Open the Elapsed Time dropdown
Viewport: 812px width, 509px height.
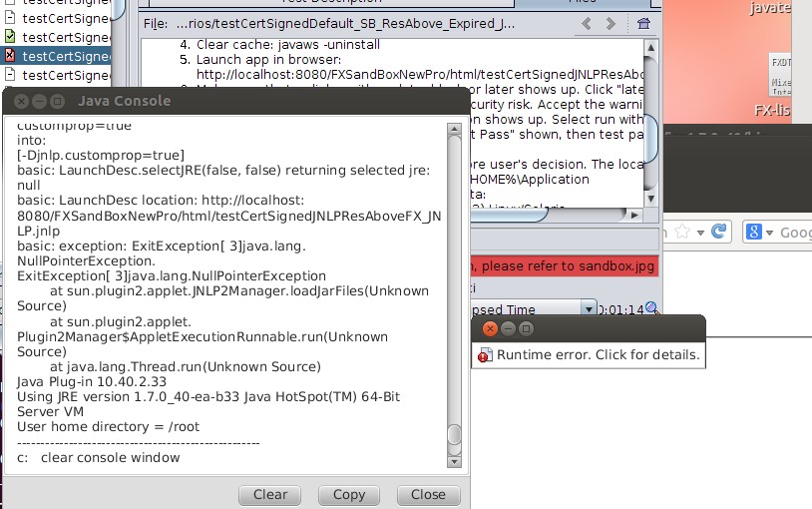pos(588,309)
